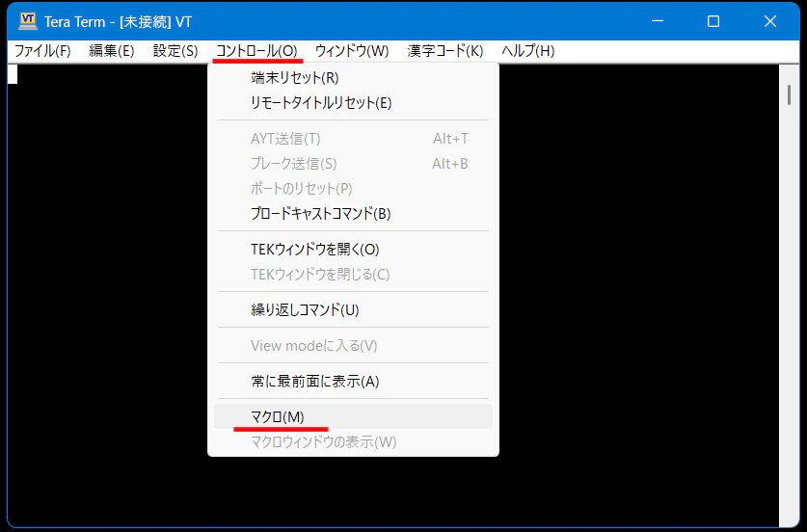Click the disabled マクロウィンドウの表示(W) entry
807x532 pixels.
pyautogui.click(x=353, y=442)
